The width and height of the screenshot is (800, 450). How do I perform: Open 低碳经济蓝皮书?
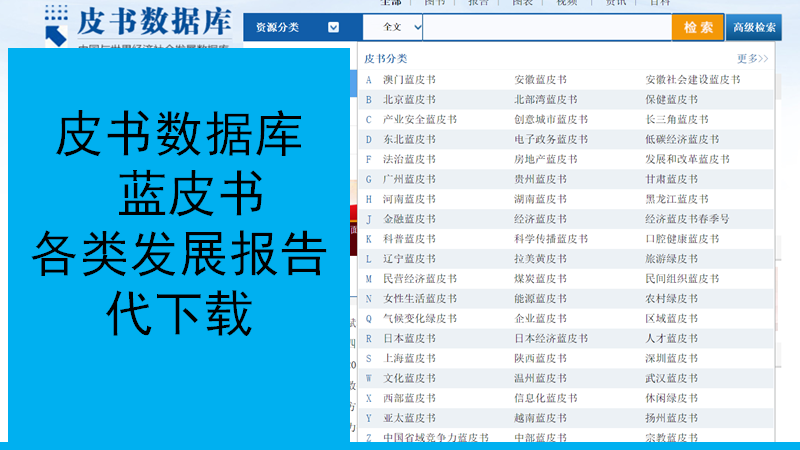coord(682,139)
